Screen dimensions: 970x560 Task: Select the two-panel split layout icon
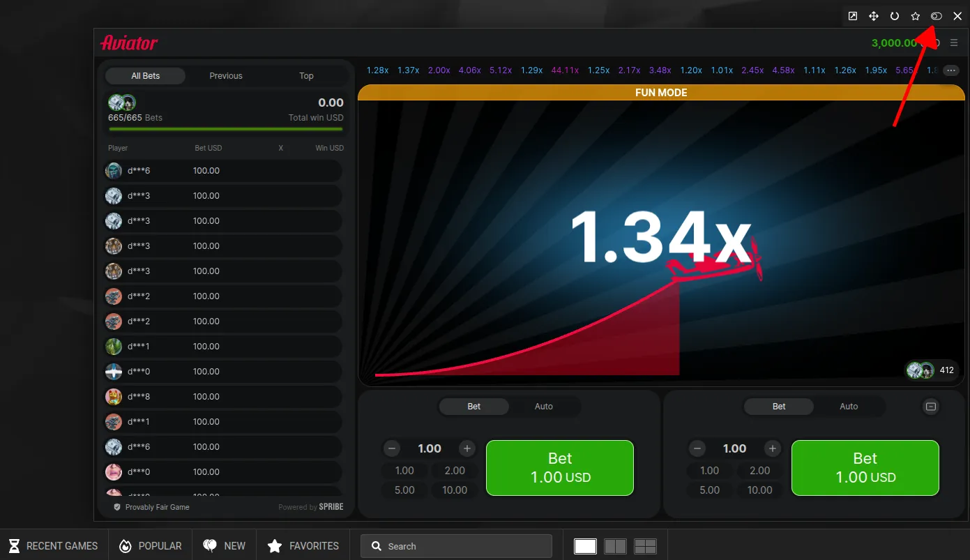tap(615, 546)
